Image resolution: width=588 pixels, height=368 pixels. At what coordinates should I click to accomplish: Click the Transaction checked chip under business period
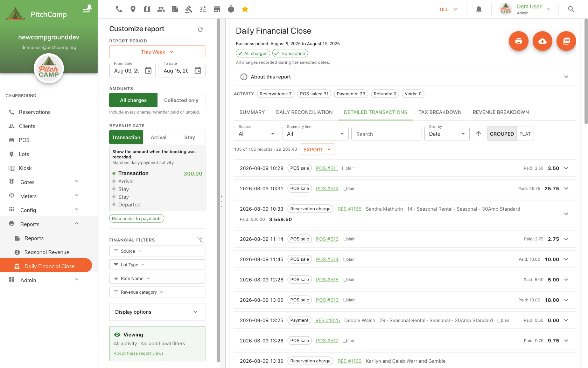point(290,53)
